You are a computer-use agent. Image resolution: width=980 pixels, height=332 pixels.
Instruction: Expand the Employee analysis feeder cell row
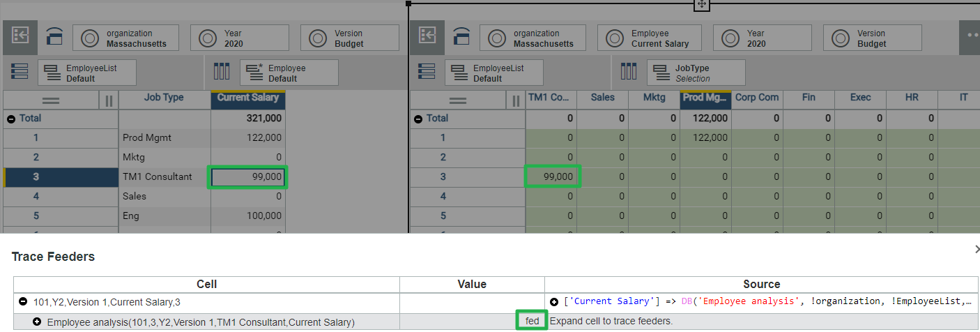point(37,322)
